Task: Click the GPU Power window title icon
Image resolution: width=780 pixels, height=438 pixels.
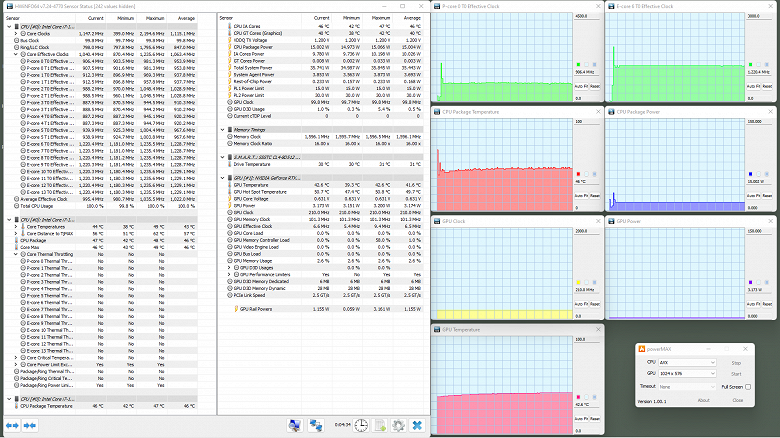Action: click(x=611, y=221)
